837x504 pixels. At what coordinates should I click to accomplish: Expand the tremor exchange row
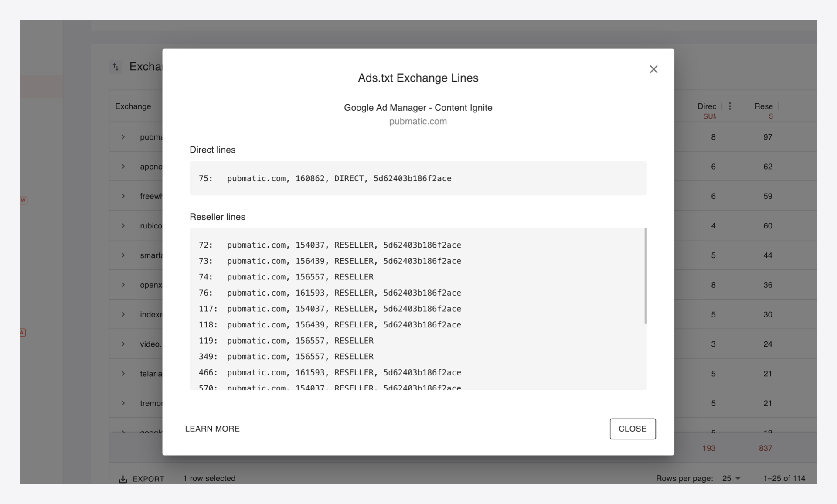coord(123,403)
